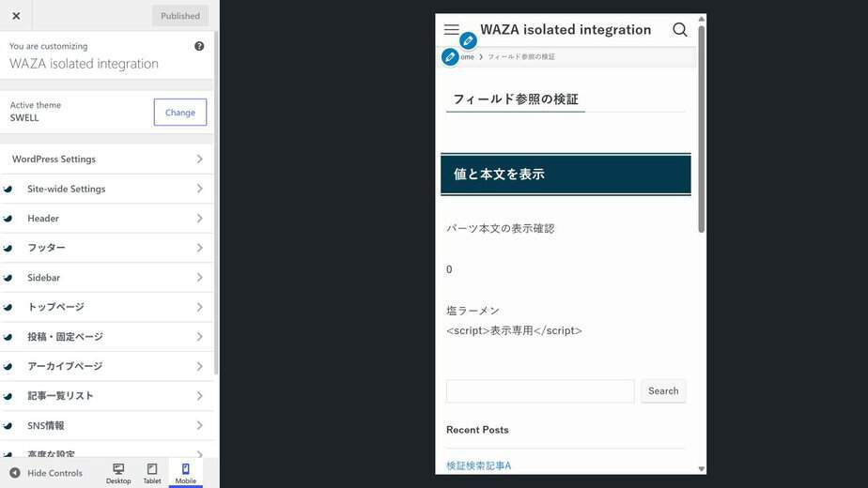868x488 pixels.
Task: Expand the Header row chevron
Action: click(199, 219)
